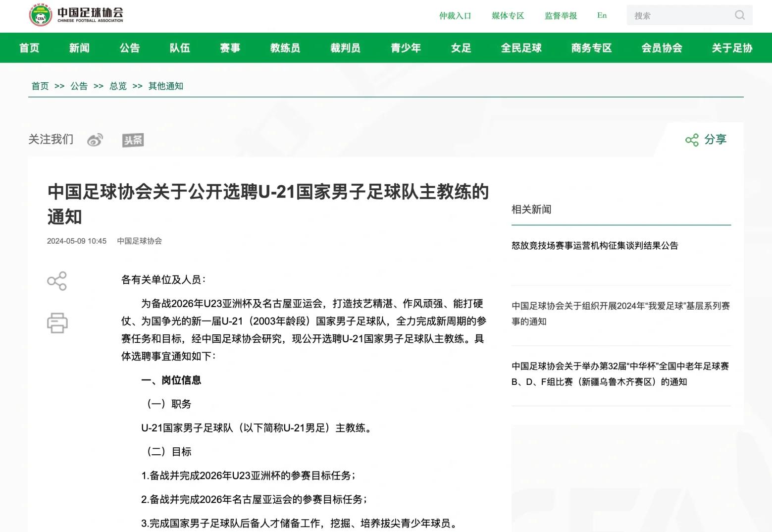
Task: Click the 相关新闻 section heading
Action: (x=531, y=210)
